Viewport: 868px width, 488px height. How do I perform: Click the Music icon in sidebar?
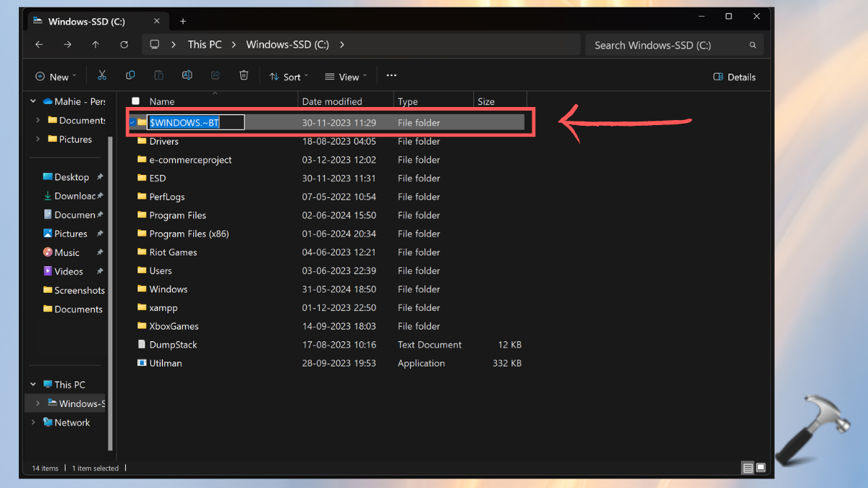pos(48,252)
